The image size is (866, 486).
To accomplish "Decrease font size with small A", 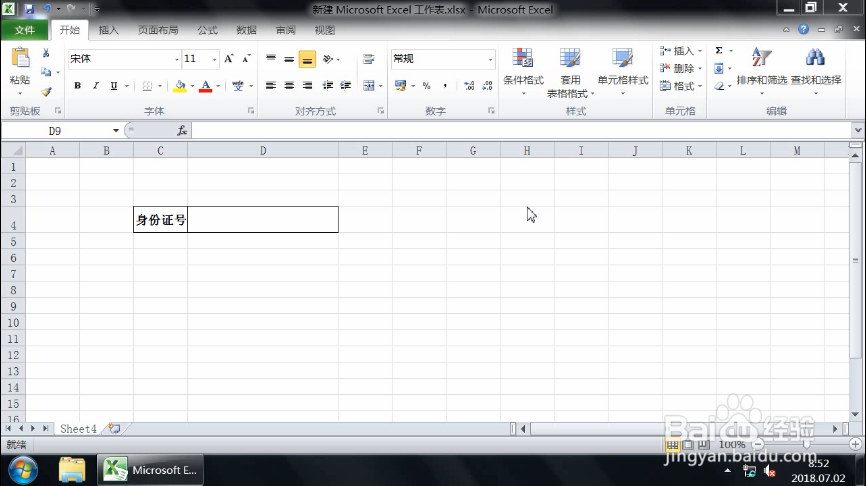I will tap(246, 59).
